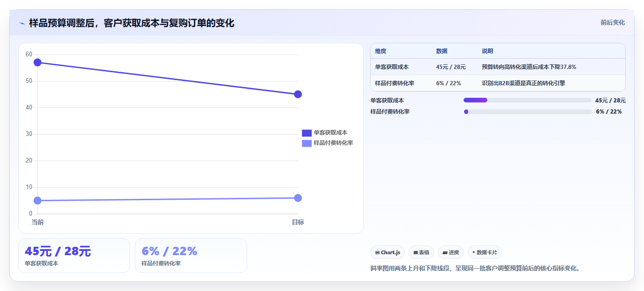This screenshot has height=291, width=644.
Task: Click the 数据 column header
Action: coord(442,51)
